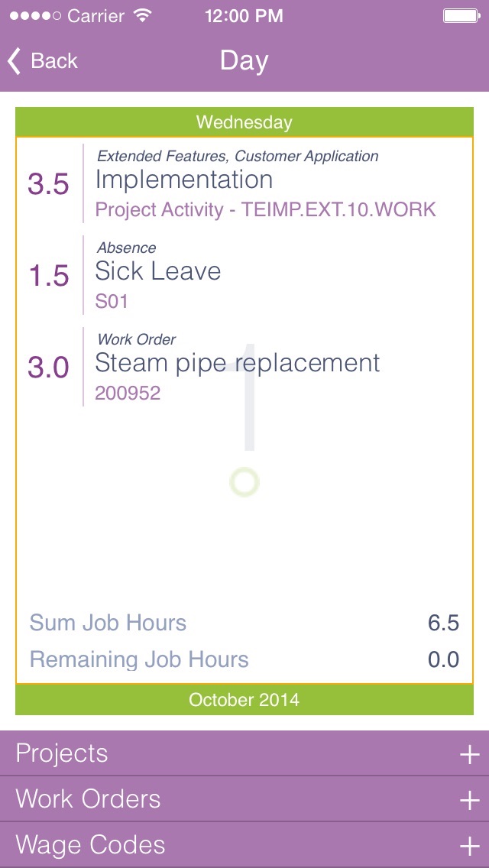Tap the October 2014 footer bar
Viewport: 489px width, 868px height.
pos(244,699)
